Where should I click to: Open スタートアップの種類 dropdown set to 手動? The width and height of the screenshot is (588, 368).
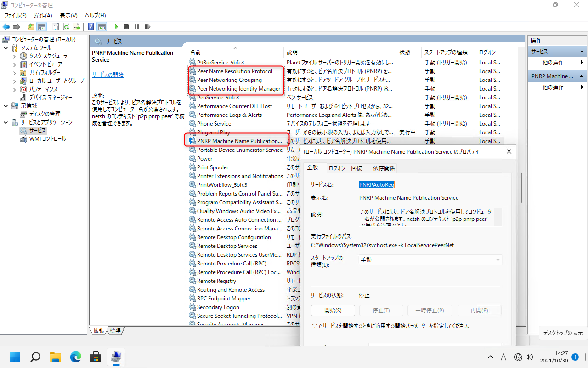click(x=430, y=260)
